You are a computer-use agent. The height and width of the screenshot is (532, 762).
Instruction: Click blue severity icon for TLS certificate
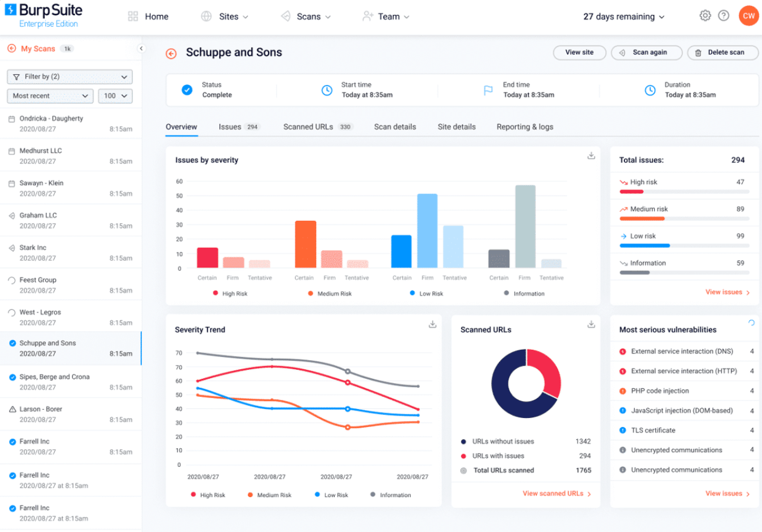pyautogui.click(x=623, y=431)
